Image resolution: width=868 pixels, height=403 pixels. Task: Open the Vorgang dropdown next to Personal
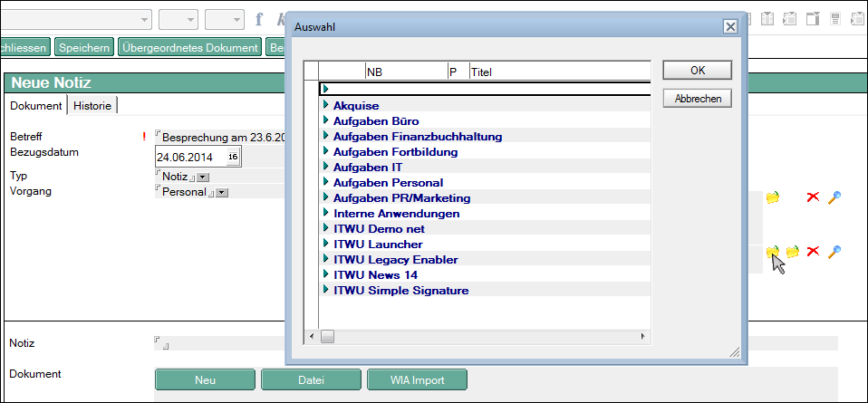point(222,192)
